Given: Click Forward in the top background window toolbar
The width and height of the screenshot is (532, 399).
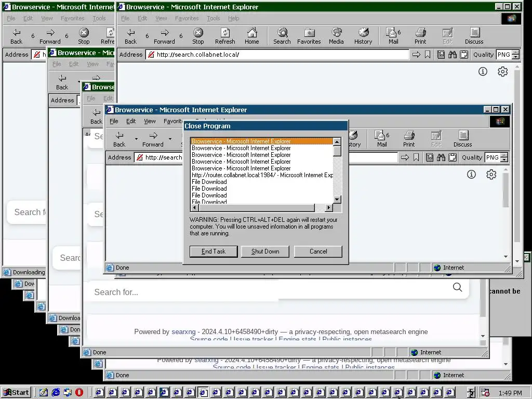Looking at the screenshot, I should click(x=164, y=36).
